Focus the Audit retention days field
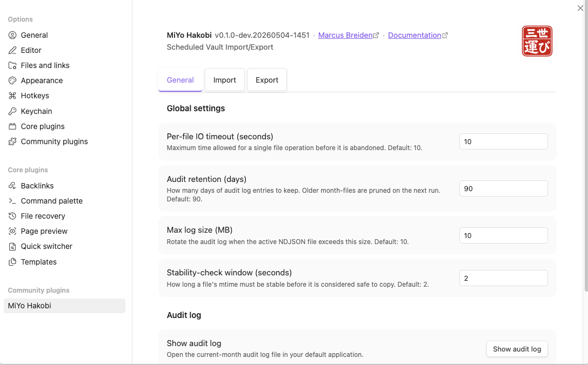 (x=503, y=188)
